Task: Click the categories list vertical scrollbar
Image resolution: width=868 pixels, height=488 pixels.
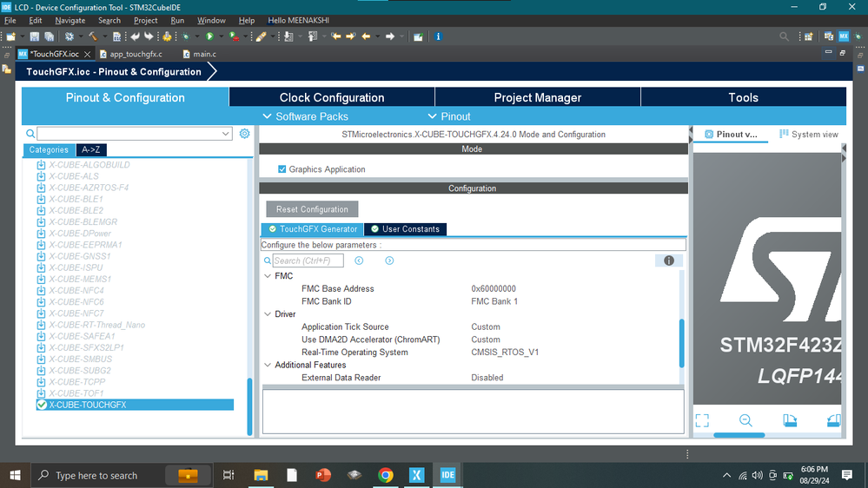Action: click(249, 406)
